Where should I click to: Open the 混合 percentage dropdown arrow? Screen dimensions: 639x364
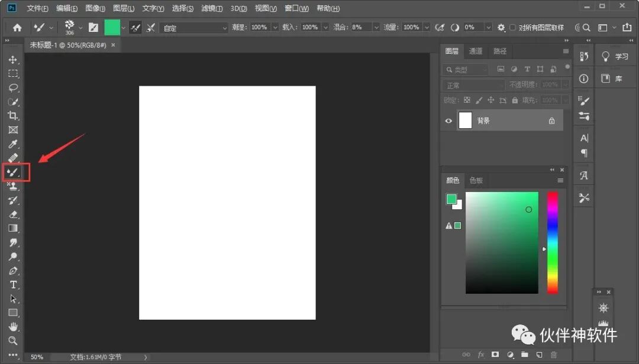(x=376, y=27)
